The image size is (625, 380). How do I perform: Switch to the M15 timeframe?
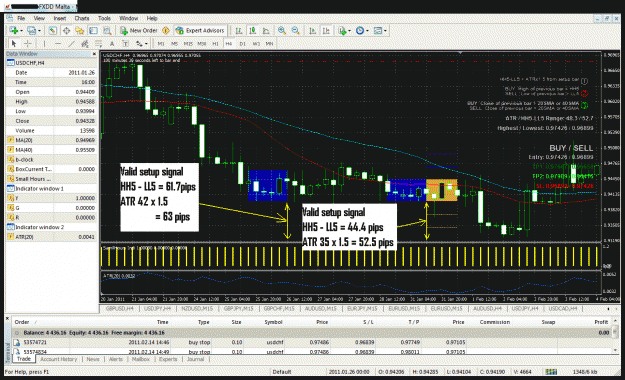[188, 43]
